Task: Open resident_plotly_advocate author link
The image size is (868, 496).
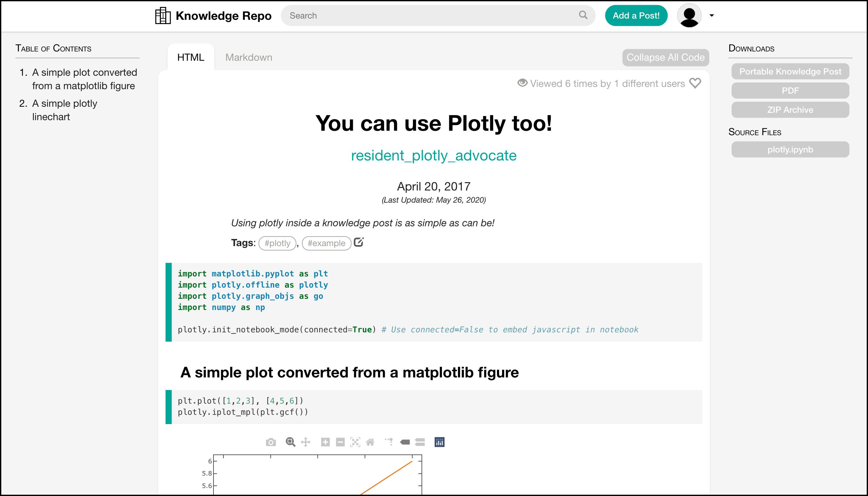Action: [433, 155]
